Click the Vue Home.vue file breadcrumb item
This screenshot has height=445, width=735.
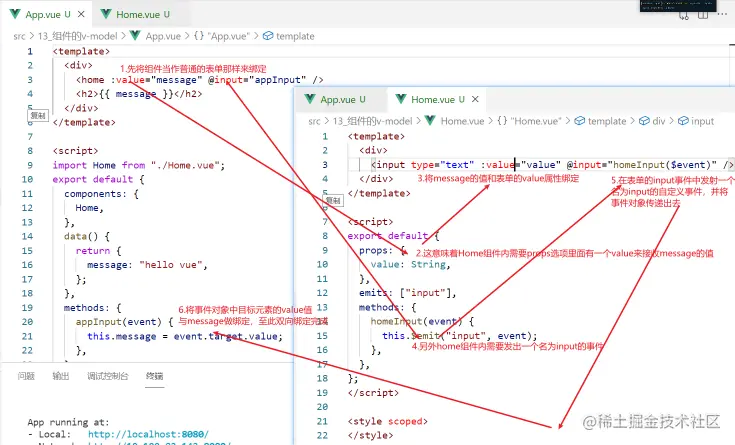[x=455, y=121]
